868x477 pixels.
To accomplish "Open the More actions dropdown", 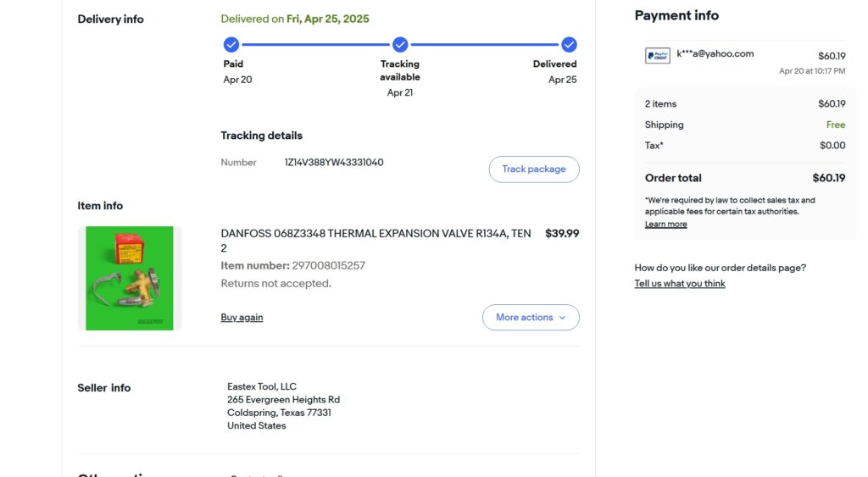I will point(531,318).
